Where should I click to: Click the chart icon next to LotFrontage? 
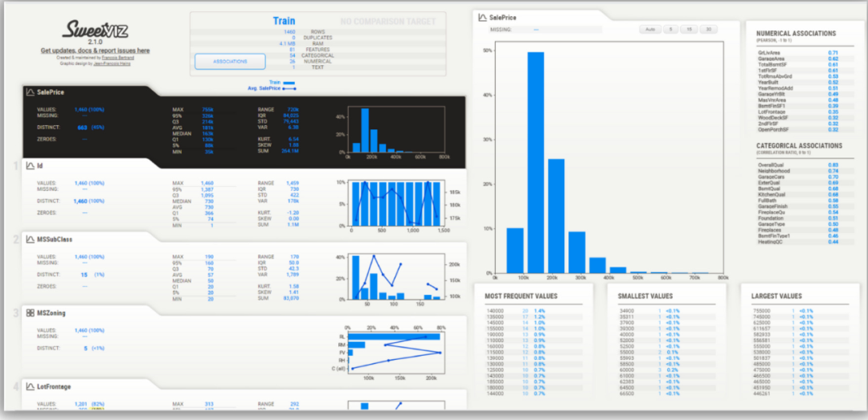pyautogui.click(x=30, y=386)
